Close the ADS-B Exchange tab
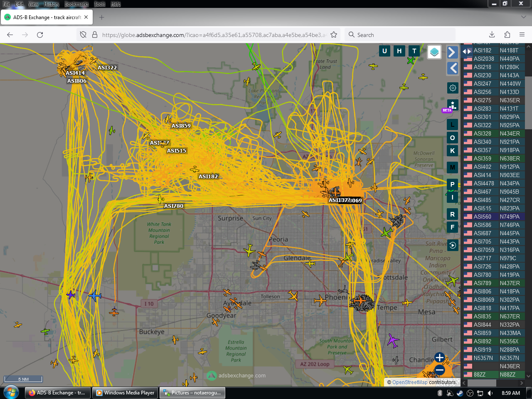This screenshot has height=399, width=532. coord(86,17)
